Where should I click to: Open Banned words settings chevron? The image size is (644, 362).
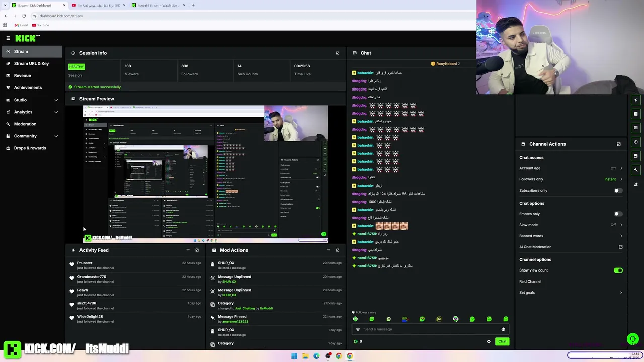[x=621, y=236]
